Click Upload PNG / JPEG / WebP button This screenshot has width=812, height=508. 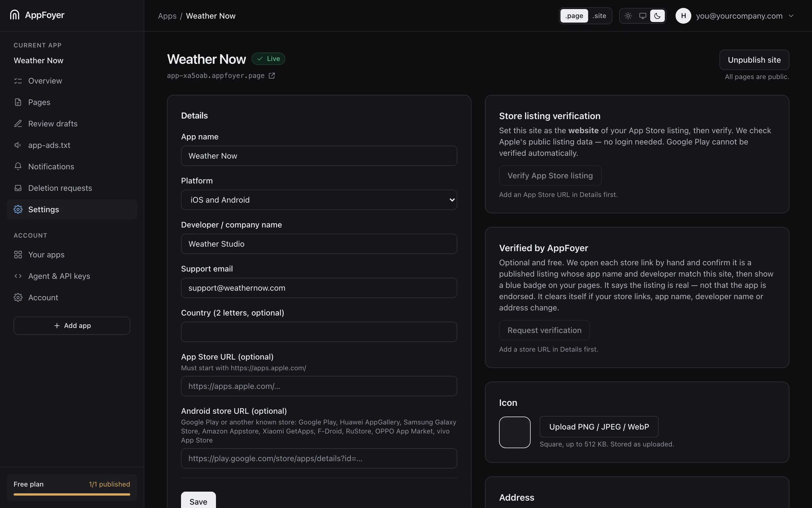[x=599, y=427]
